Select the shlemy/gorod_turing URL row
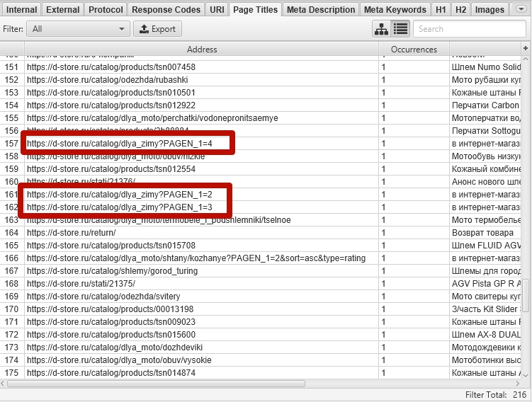The image size is (532, 402). tap(261, 271)
